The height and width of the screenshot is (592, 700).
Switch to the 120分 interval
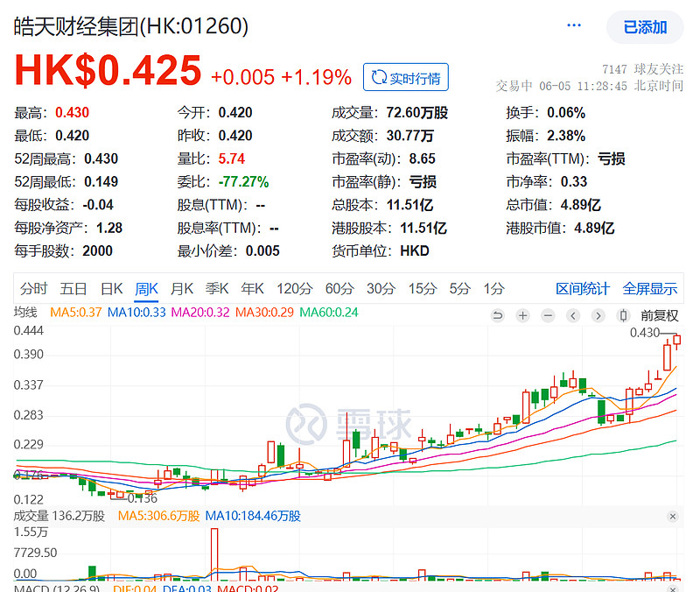[295, 289]
